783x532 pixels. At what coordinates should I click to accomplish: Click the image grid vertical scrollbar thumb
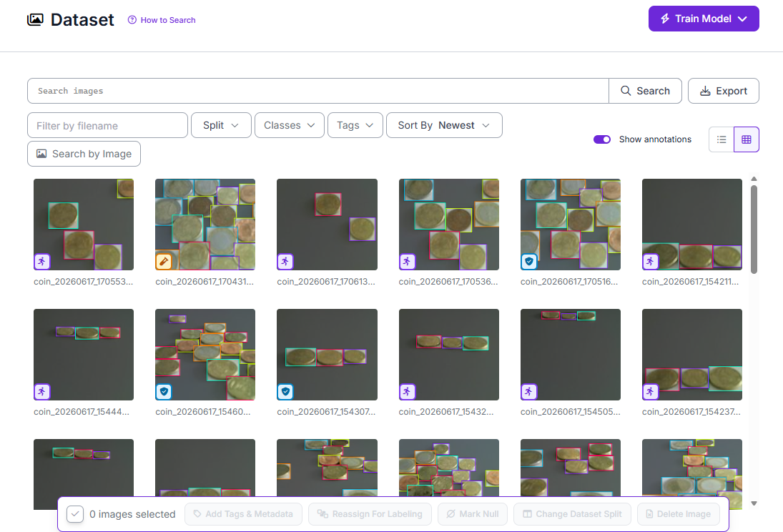pyautogui.click(x=754, y=230)
